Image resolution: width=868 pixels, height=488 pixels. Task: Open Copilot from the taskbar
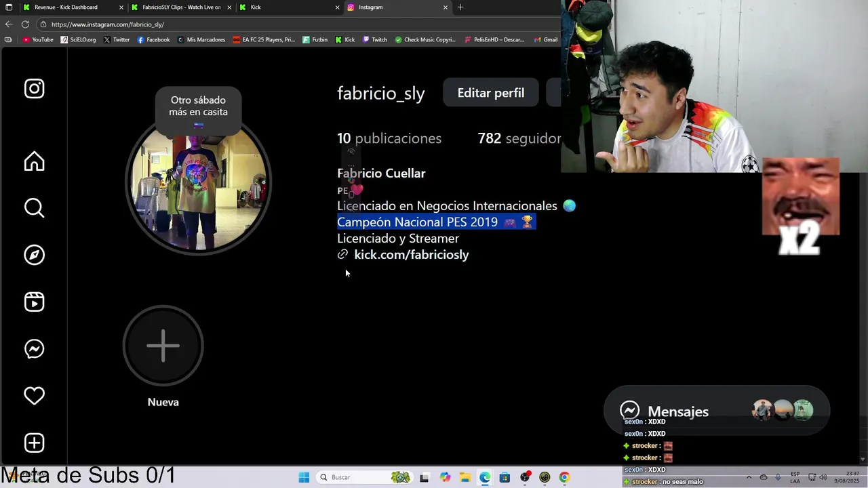[x=445, y=477]
